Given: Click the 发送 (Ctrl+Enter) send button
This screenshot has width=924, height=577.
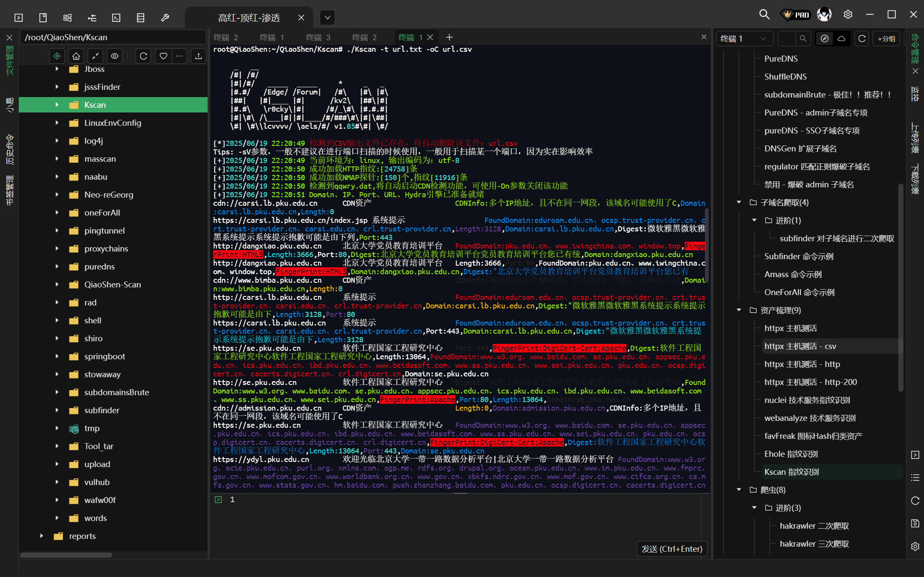Looking at the screenshot, I should click(671, 549).
